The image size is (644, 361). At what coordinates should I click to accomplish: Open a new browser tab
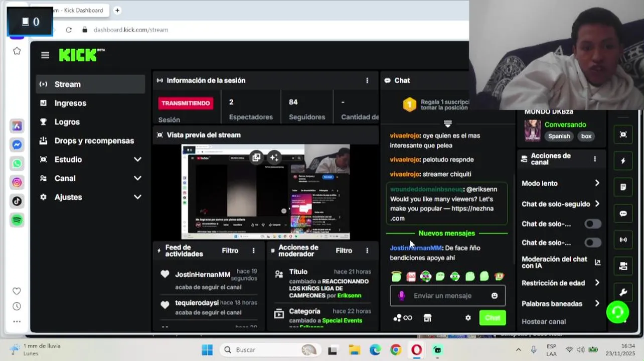click(x=117, y=10)
